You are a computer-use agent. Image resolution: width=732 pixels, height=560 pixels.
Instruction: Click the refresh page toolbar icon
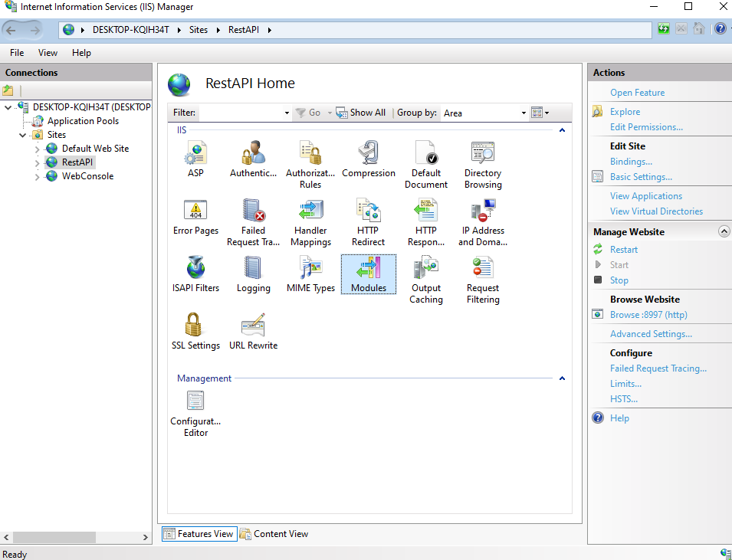663,29
